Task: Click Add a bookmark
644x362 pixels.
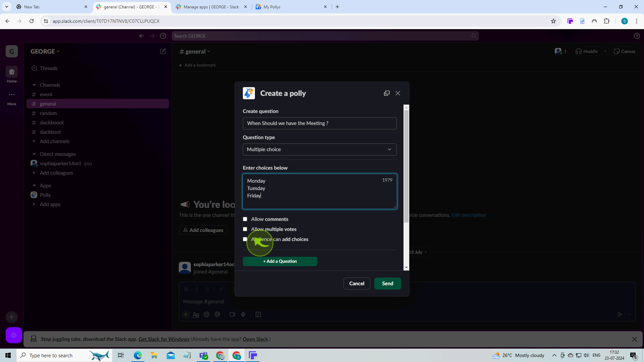Action: [x=197, y=65]
